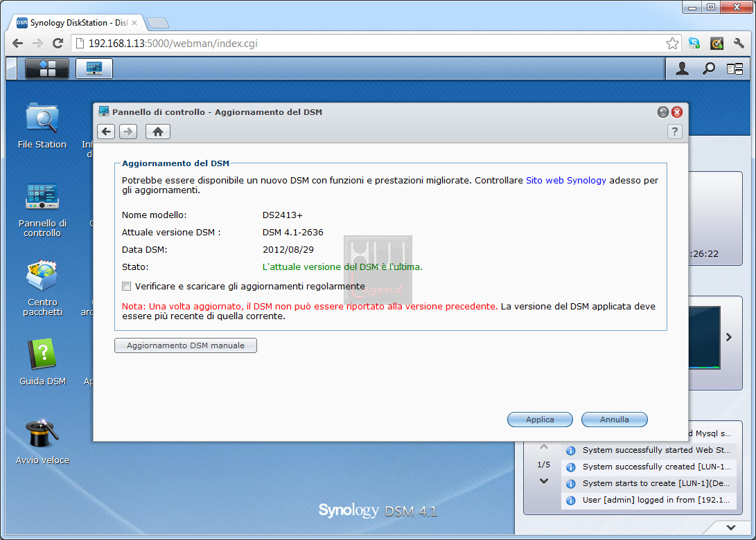The width and height of the screenshot is (756, 540).
Task: Click the browser back arrow
Action: tap(18, 44)
